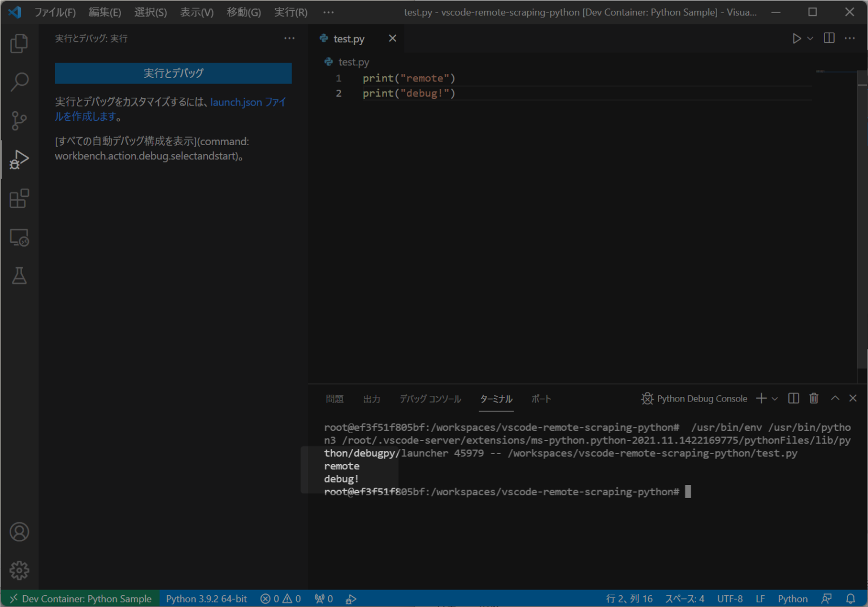Viewport: 868px width, 607px height.
Task: Open the Search view
Action: pyautogui.click(x=19, y=82)
